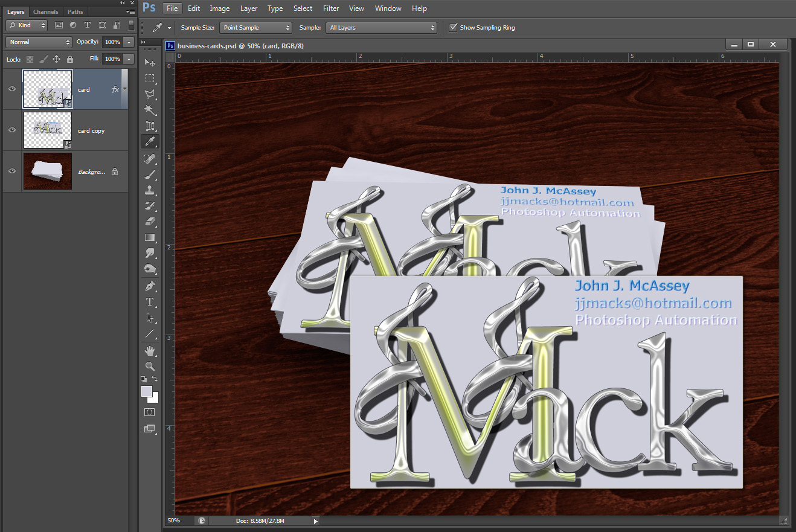Toggle the Show Sampling Ring checkbox
Image resolution: width=796 pixels, height=532 pixels.
coord(453,27)
